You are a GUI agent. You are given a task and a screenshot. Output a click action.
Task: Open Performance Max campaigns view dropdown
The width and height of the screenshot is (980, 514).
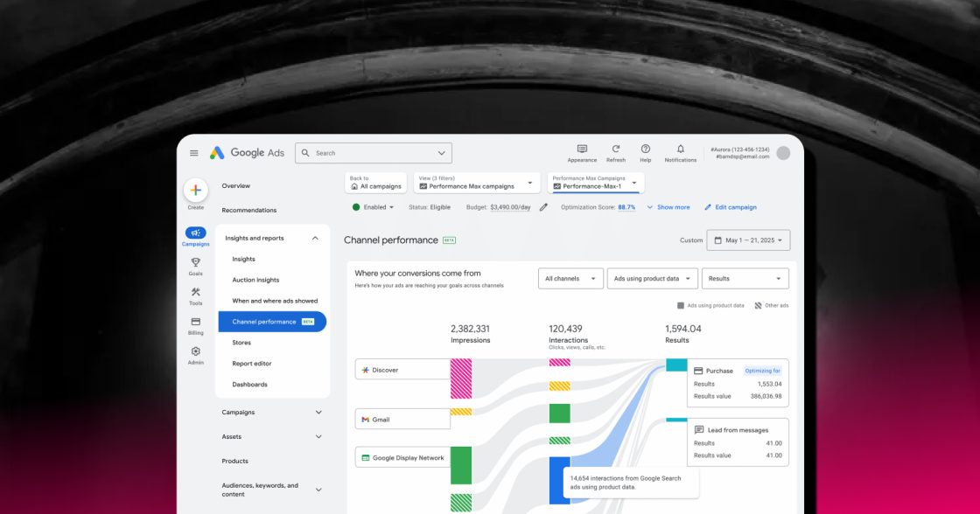coord(476,183)
